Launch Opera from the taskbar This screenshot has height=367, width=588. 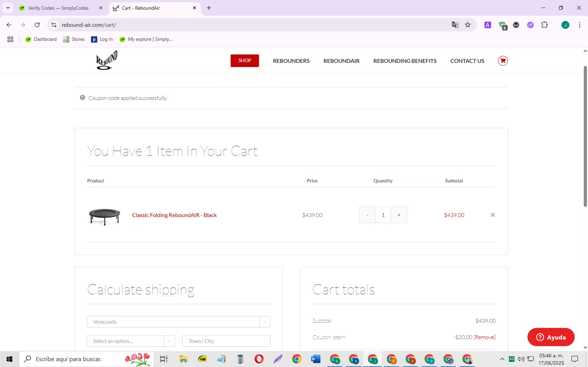(259, 359)
